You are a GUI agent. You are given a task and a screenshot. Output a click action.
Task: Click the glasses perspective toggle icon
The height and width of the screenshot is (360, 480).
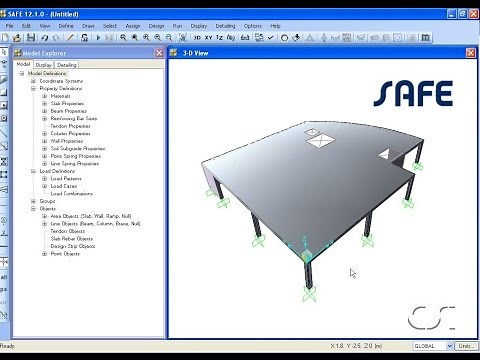[245, 38]
